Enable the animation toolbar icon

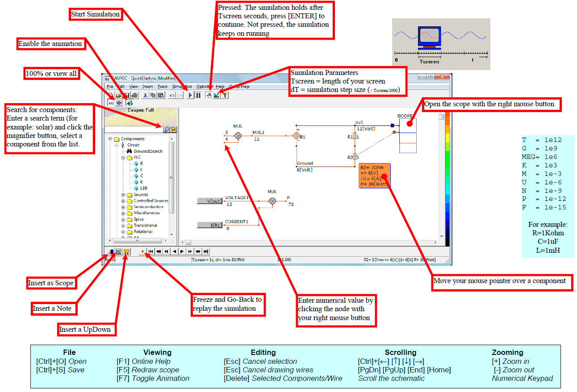point(130,103)
